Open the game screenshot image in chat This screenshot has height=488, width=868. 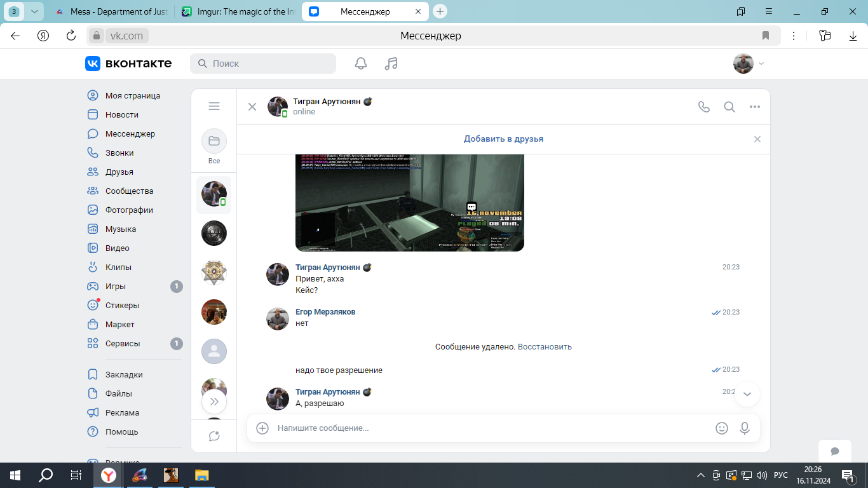tap(409, 202)
